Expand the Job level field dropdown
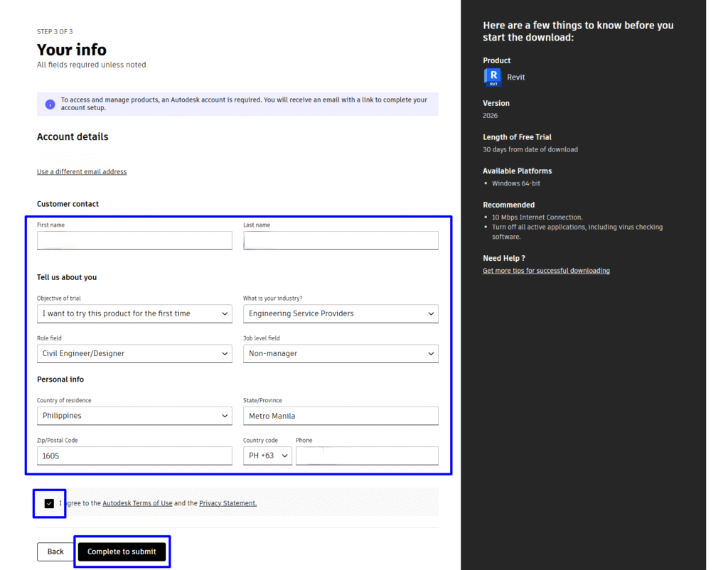 (x=341, y=354)
